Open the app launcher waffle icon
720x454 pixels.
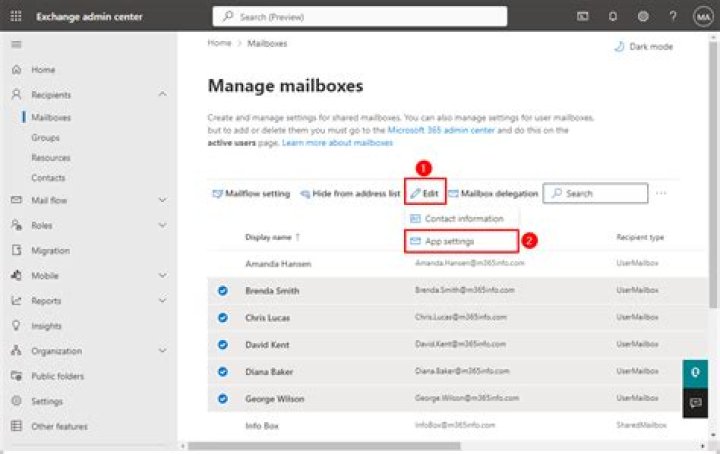[16, 17]
